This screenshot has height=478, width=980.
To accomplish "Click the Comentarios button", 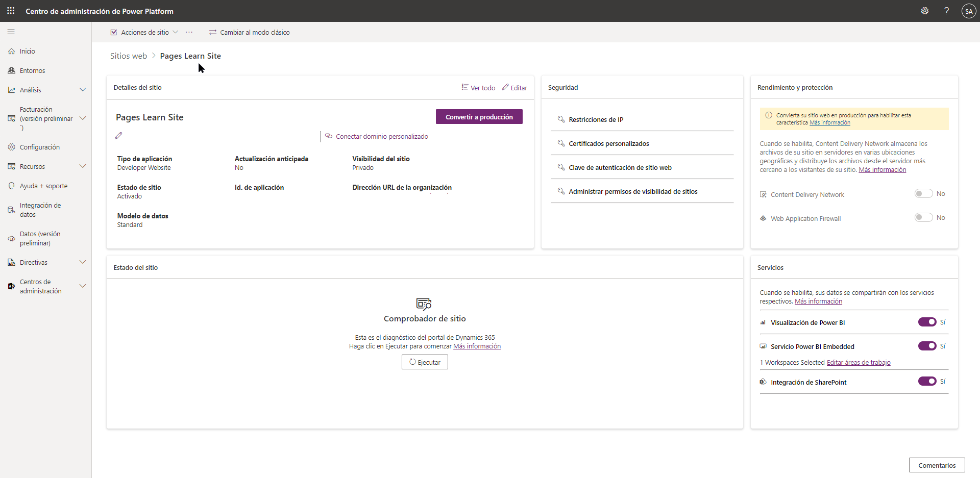I will click(937, 465).
